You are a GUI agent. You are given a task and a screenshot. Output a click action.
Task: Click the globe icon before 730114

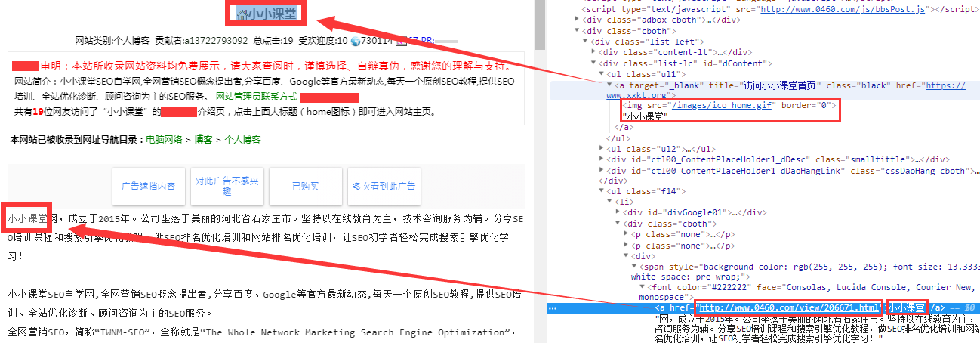pyautogui.click(x=356, y=40)
